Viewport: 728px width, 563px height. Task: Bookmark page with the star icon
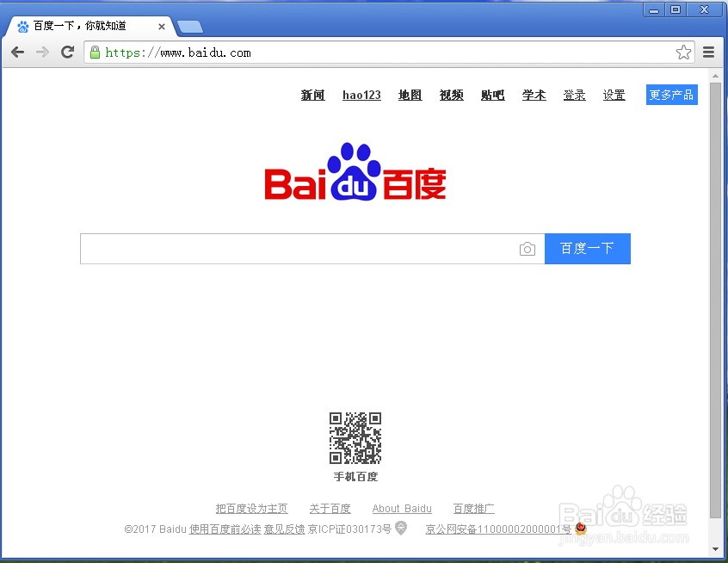pyautogui.click(x=683, y=52)
